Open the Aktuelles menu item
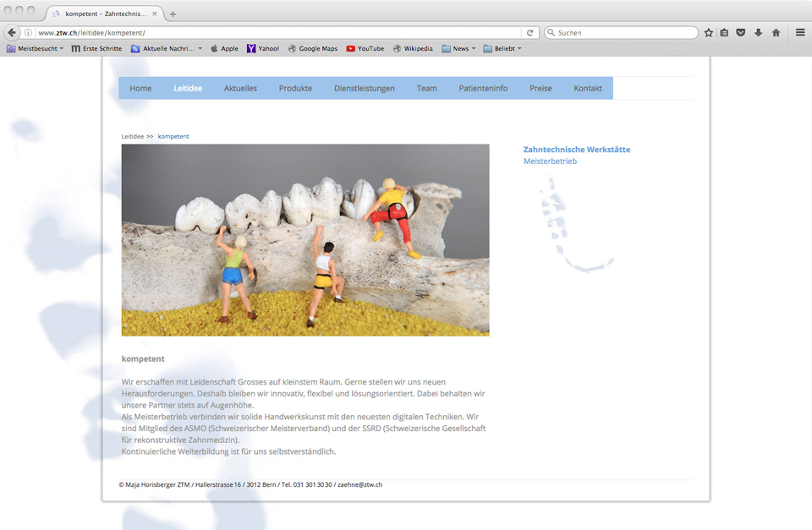This screenshot has width=812, height=530. click(x=240, y=89)
